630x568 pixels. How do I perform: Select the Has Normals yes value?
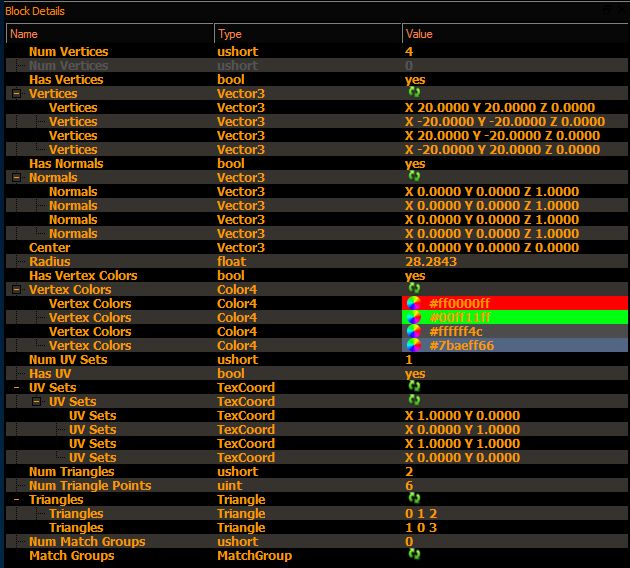pos(415,163)
